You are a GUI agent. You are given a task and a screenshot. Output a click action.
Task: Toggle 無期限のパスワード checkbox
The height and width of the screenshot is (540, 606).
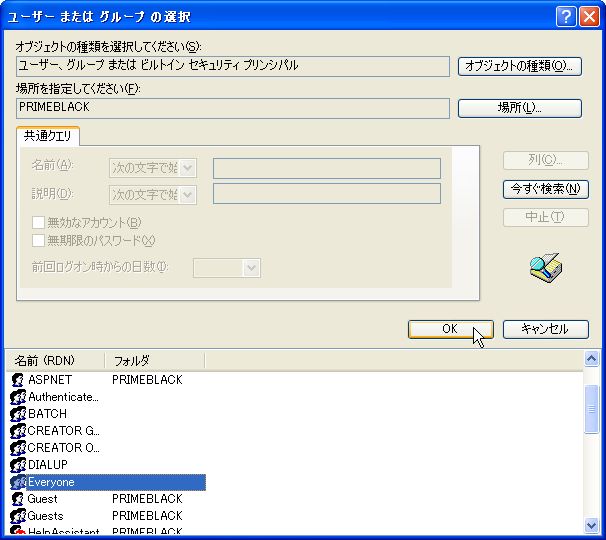[38, 240]
